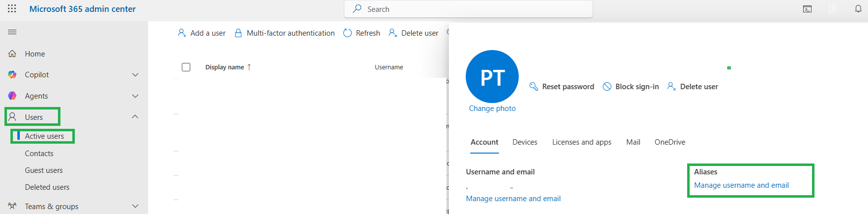Open Contacts in sidebar
The height and width of the screenshot is (217, 868).
pos(39,154)
